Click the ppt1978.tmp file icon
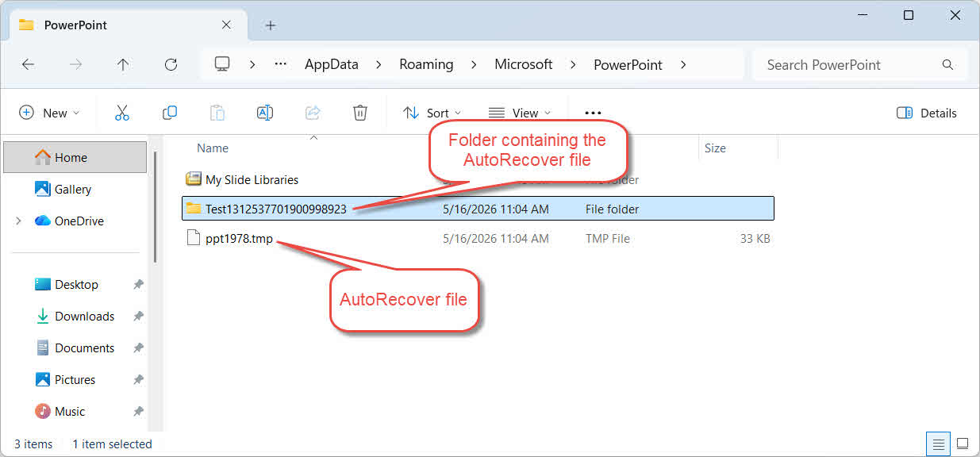Image resolution: width=980 pixels, height=457 pixels. (x=193, y=238)
